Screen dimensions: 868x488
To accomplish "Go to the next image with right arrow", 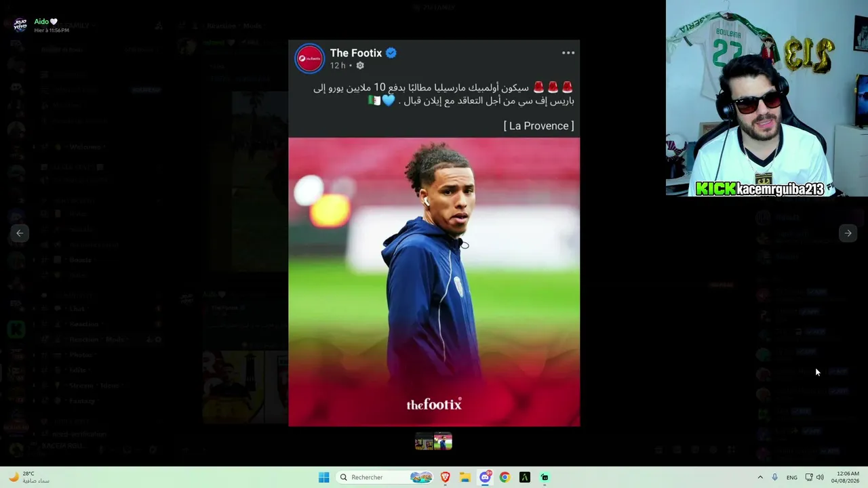I will click(848, 233).
